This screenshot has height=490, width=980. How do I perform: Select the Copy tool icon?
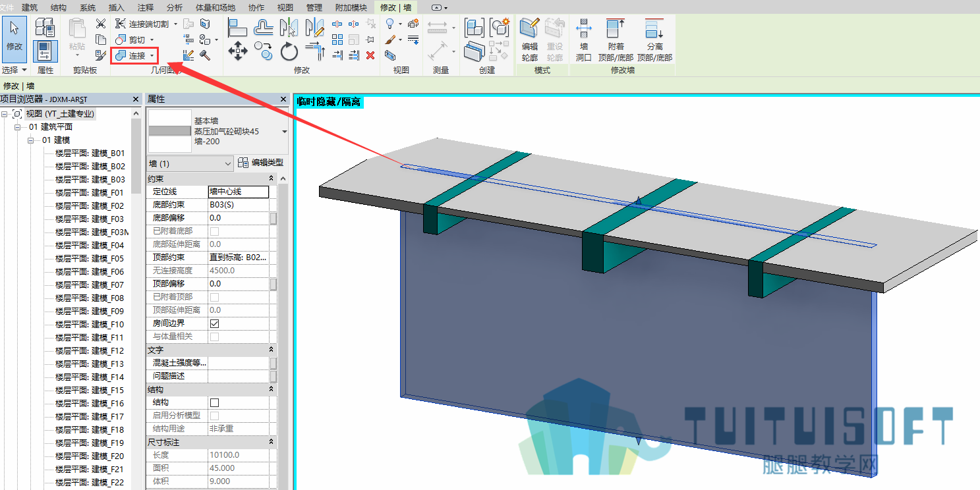264,51
